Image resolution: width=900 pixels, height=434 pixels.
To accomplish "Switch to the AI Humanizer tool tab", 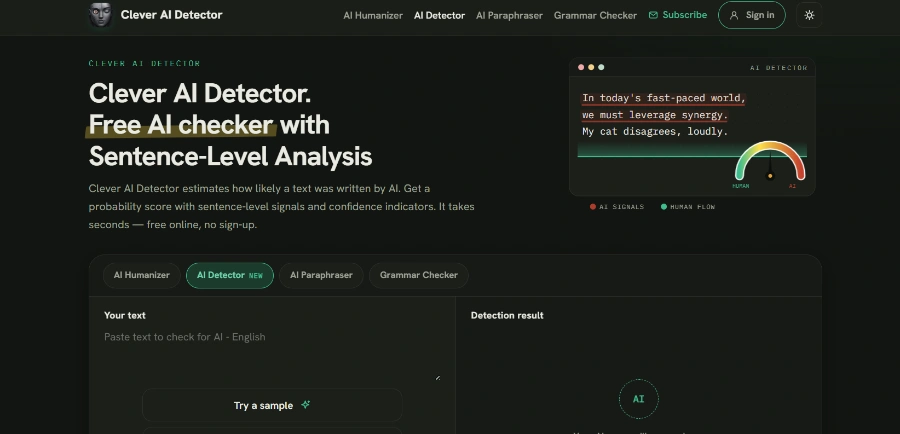I will (142, 275).
